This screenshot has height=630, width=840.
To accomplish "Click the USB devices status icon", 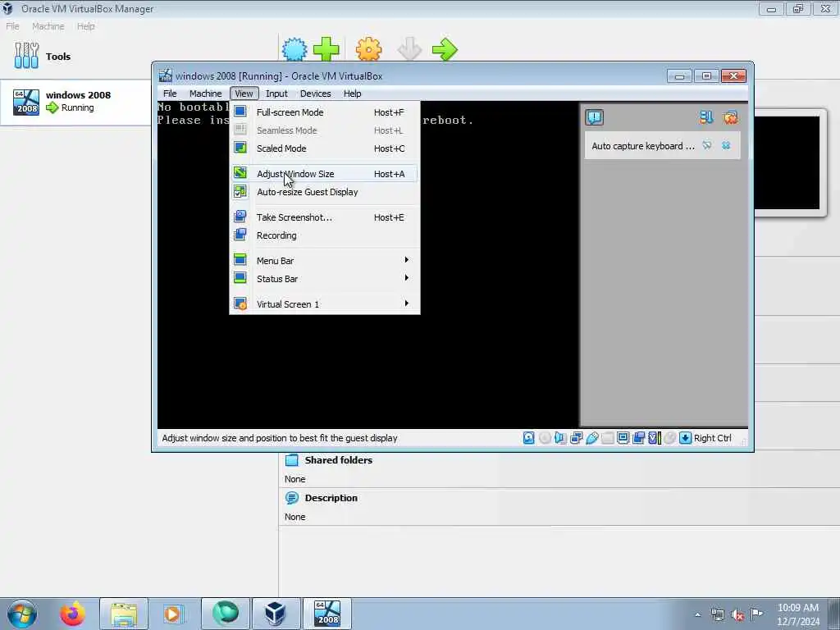I will 592,438.
